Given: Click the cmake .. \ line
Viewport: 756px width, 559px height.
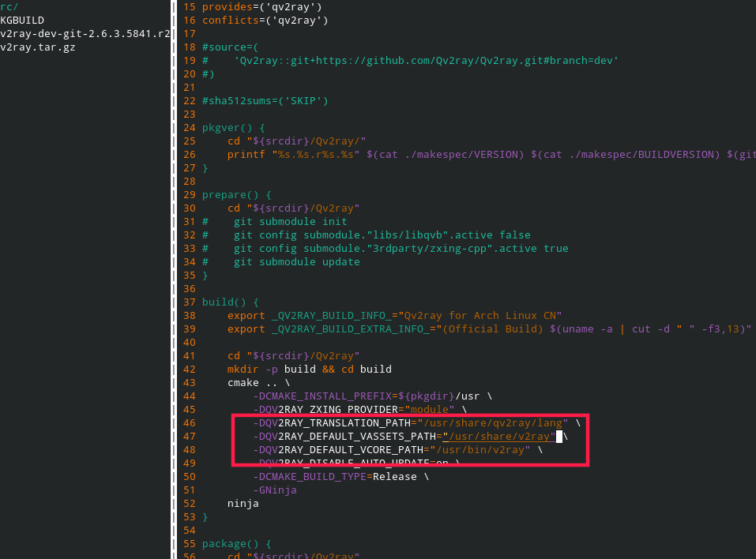Looking at the screenshot, I should point(258,383).
